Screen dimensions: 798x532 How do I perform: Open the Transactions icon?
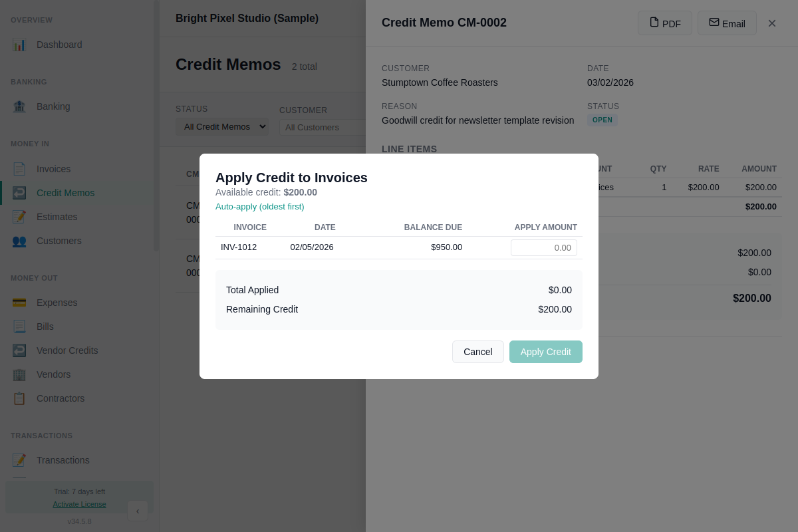[21, 460]
